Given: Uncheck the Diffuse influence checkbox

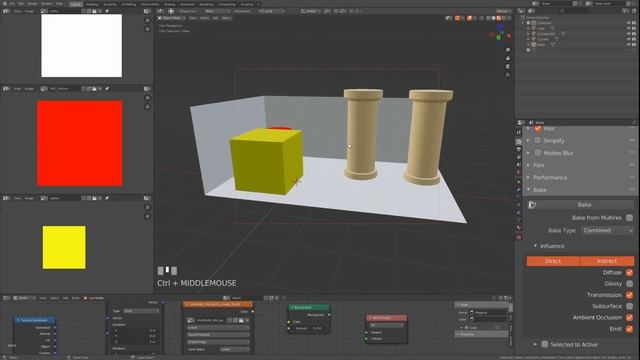Looking at the screenshot, I should pyautogui.click(x=629, y=272).
